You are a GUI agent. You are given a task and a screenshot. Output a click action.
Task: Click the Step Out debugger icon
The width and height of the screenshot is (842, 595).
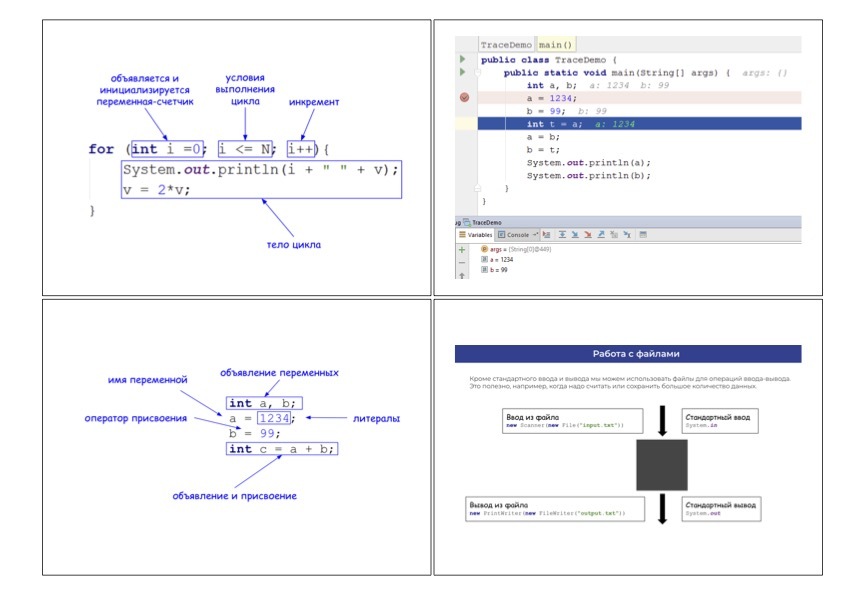point(601,235)
